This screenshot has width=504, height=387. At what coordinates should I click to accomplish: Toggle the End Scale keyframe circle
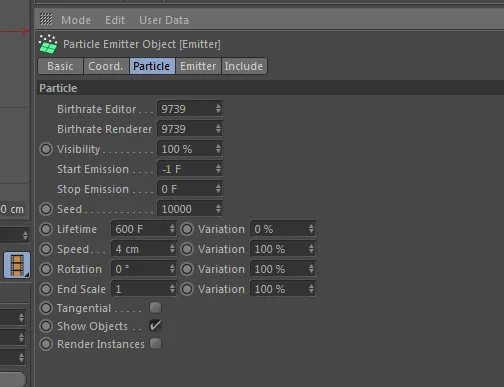click(x=46, y=289)
